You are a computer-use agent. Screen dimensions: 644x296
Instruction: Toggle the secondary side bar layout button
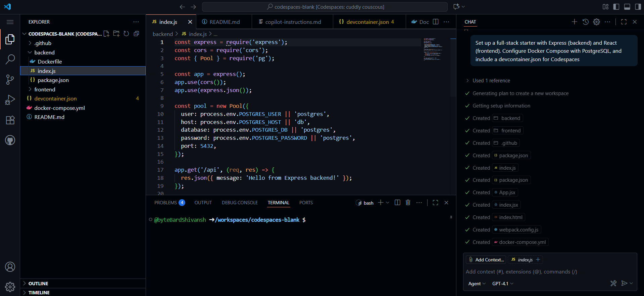click(638, 7)
